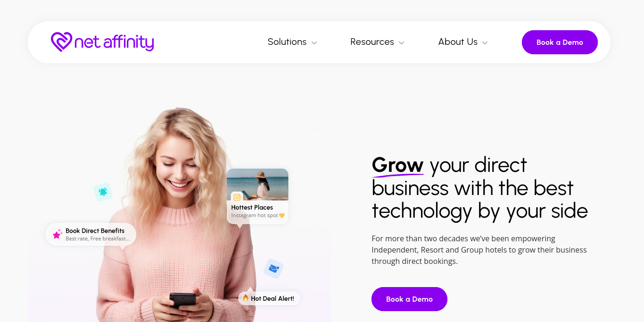Select the Book Direct Benefits bubble
Screen dimensions: 644x322
point(91,234)
